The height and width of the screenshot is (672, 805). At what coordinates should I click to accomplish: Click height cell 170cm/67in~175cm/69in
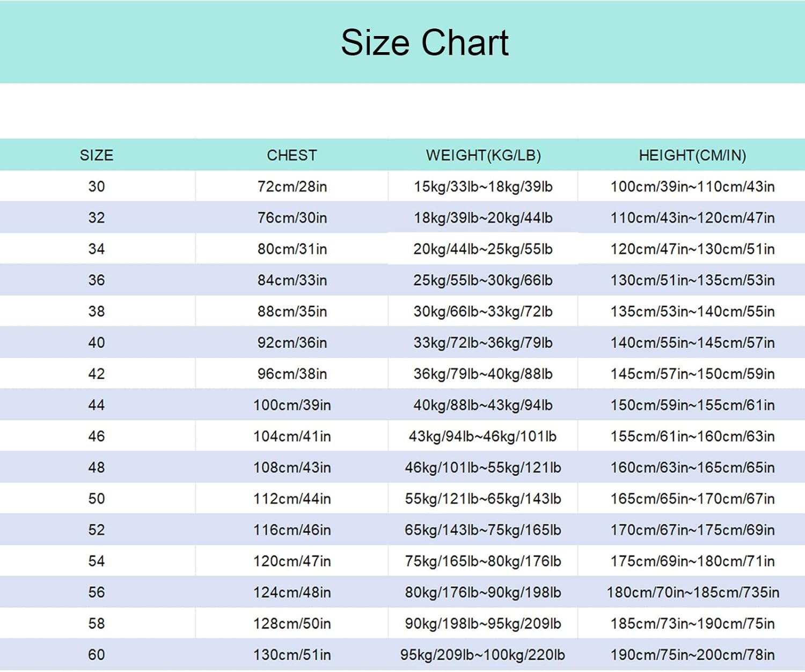[692, 530]
